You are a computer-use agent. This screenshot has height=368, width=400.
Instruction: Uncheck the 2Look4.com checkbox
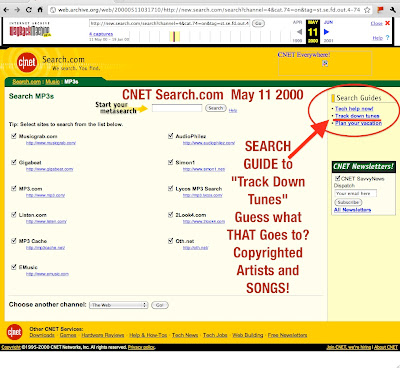pos(170,215)
